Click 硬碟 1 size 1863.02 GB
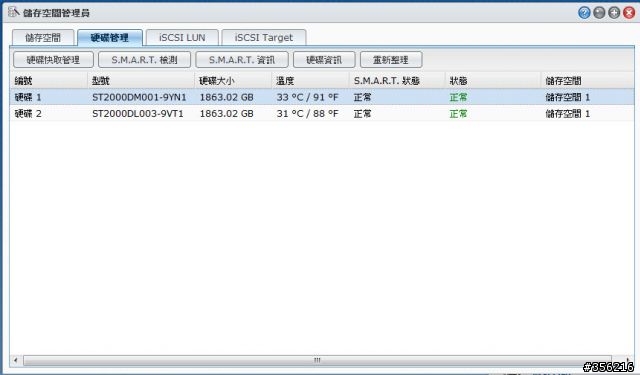The image size is (640, 375). tap(227, 97)
